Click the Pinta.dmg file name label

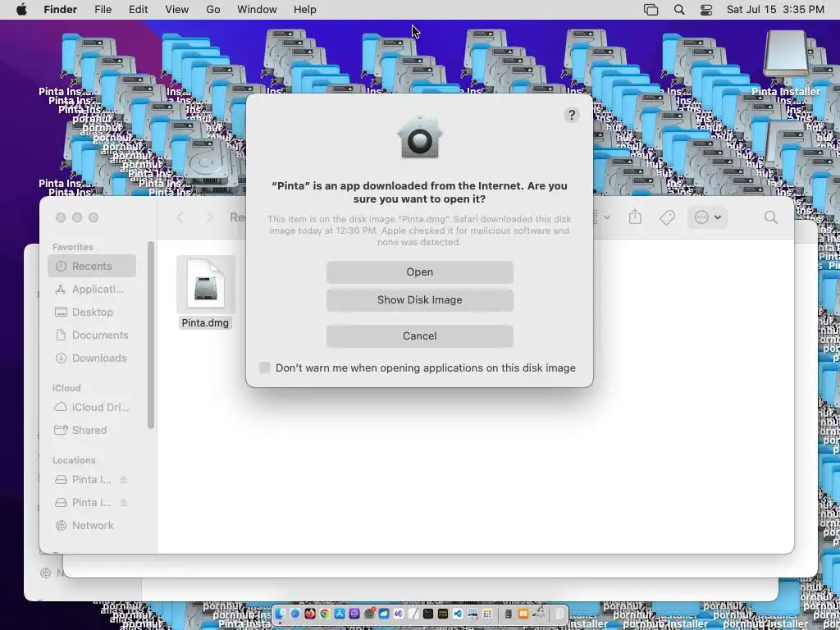click(x=205, y=323)
